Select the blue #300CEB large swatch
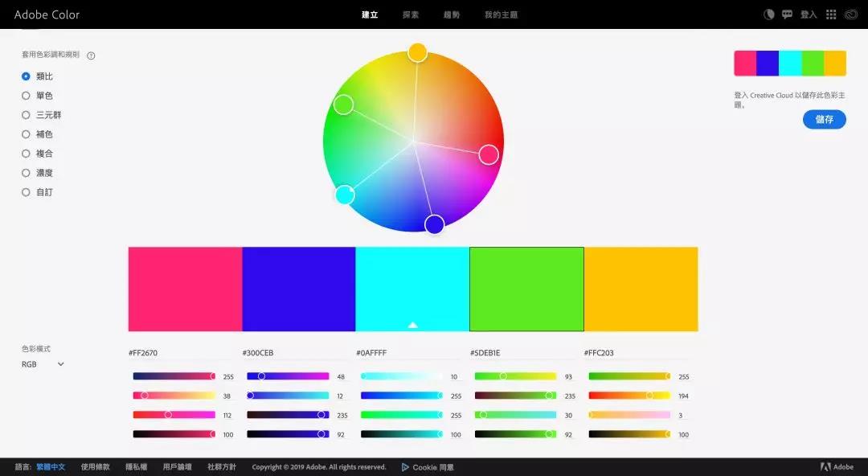The width and height of the screenshot is (868, 476). pyautogui.click(x=299, y=289)
